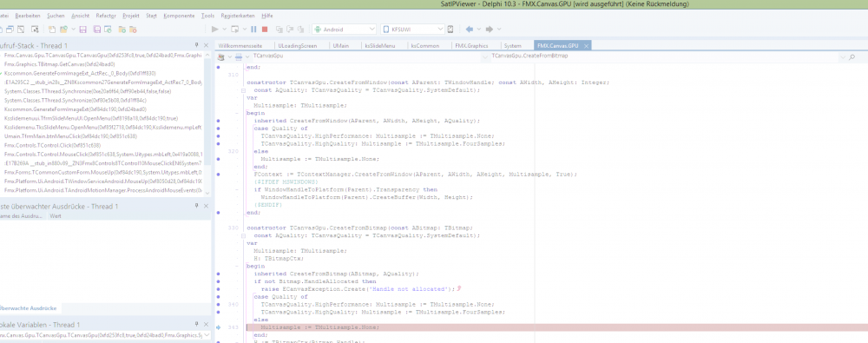The width and height of the screenshot is (868, 343).
Task: Click the device refresh icon after KFSUWI
Action: 450,29
